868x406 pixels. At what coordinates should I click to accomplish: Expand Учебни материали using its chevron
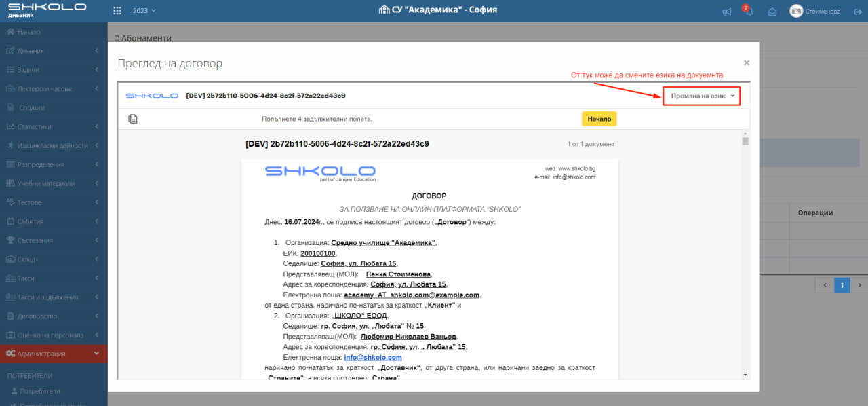coord(97,183)
